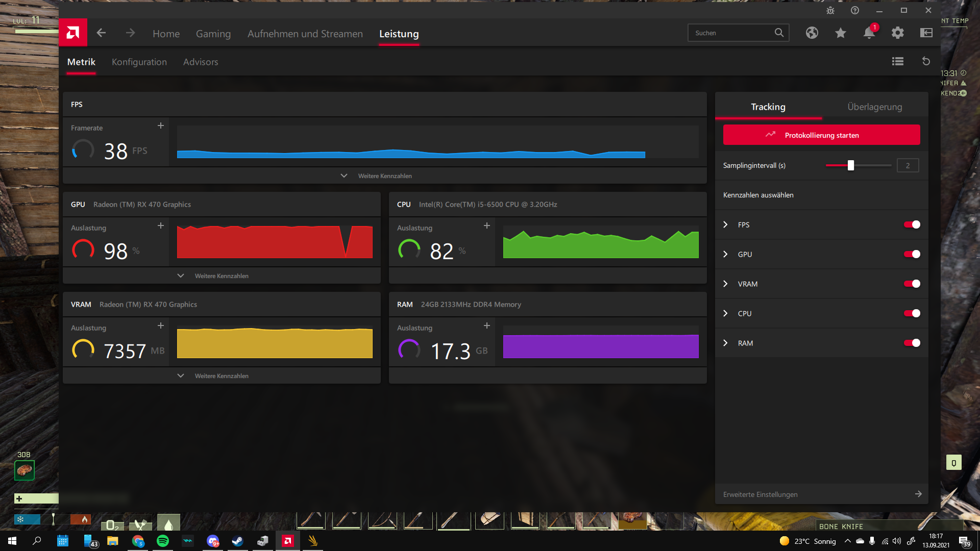980x551 pixels.
Task: Expand Weitere Kennzahlen under GPU
Action: tap(221, 275)
